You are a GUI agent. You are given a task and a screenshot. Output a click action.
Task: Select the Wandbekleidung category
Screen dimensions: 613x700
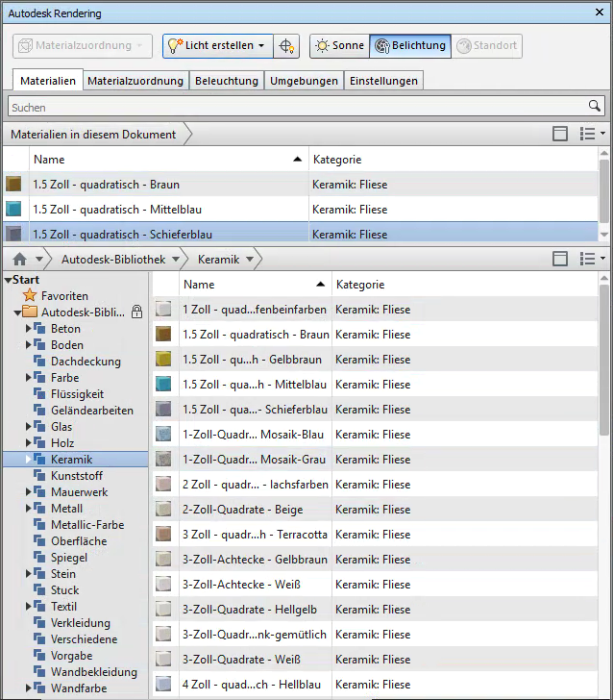point(94,672)
